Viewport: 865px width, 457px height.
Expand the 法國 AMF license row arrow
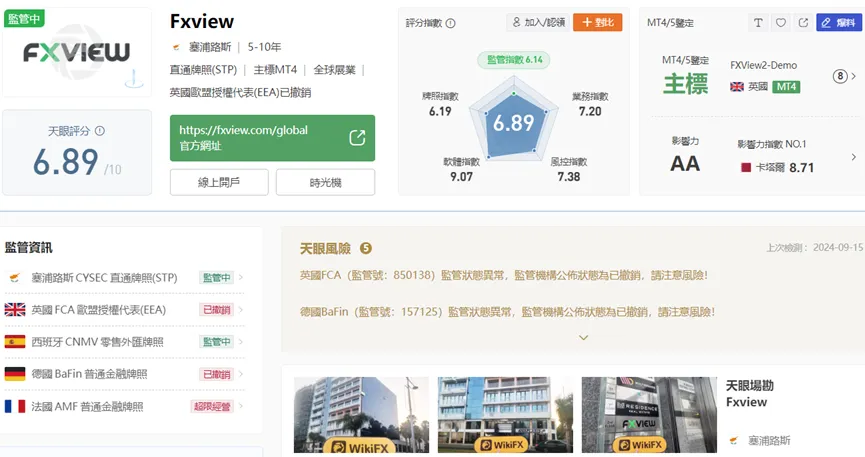[x=241, y=407]
